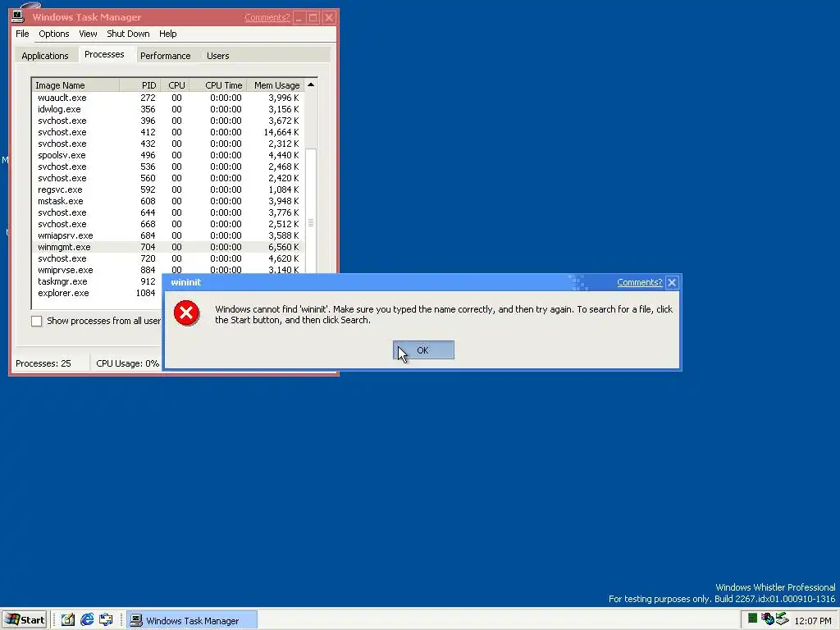The height and width of the screenshot is (630, 840).
Task: Launch Internet Explorer from Quick Launch
Action: click(87, 620)
